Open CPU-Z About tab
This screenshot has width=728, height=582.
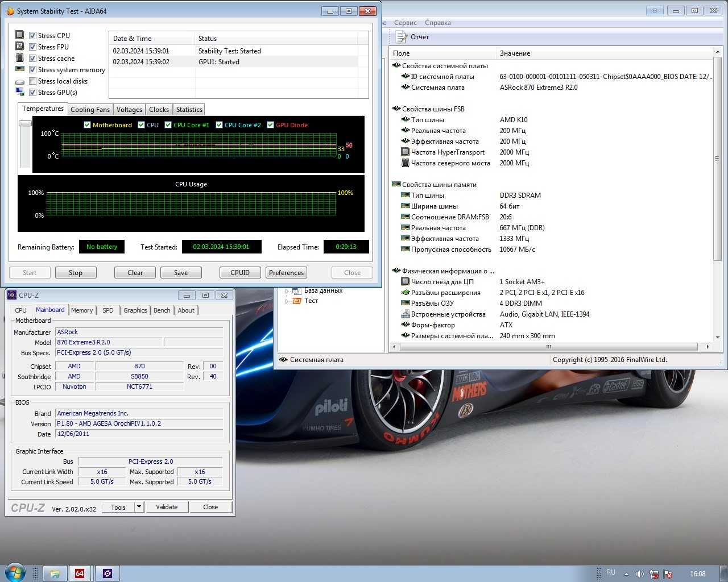[x=186, y=310]
